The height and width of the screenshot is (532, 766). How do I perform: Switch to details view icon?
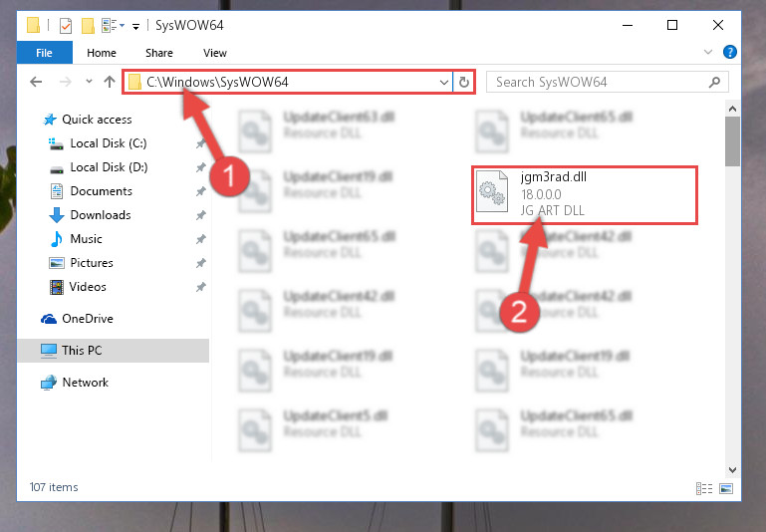point(704,488)
